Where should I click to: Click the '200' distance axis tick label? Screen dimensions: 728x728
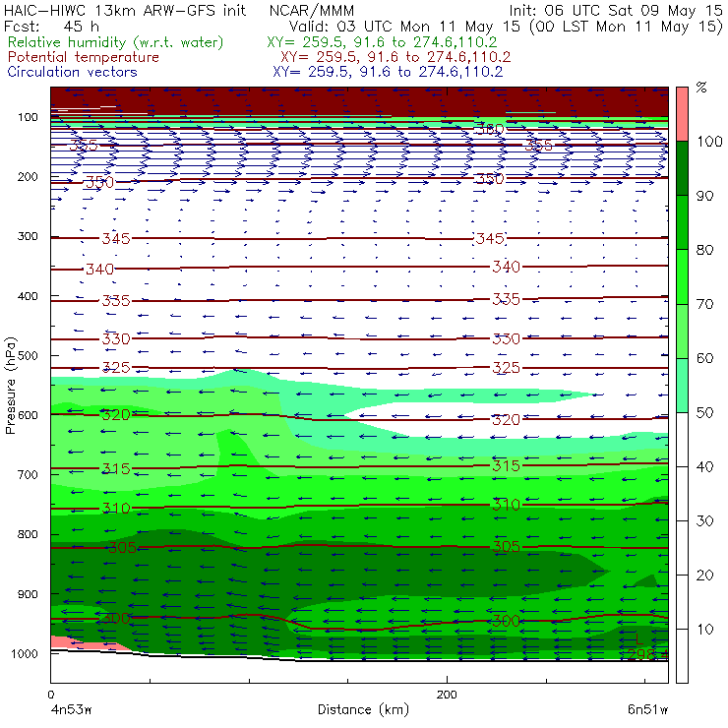(x=447, y=695)
